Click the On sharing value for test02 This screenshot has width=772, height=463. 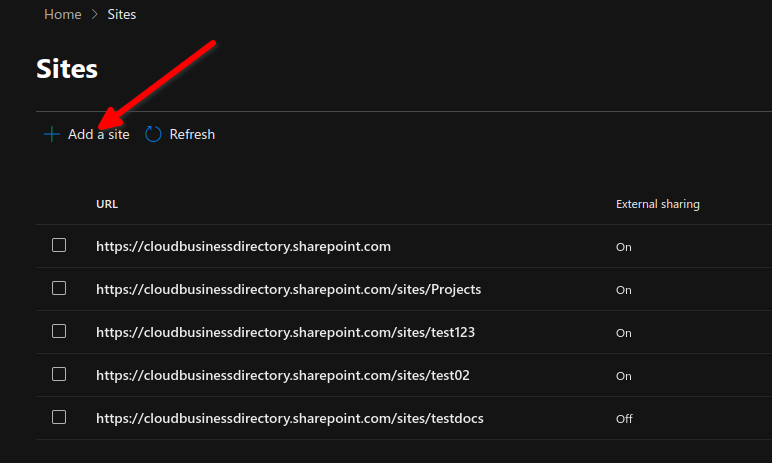(623, 376)
